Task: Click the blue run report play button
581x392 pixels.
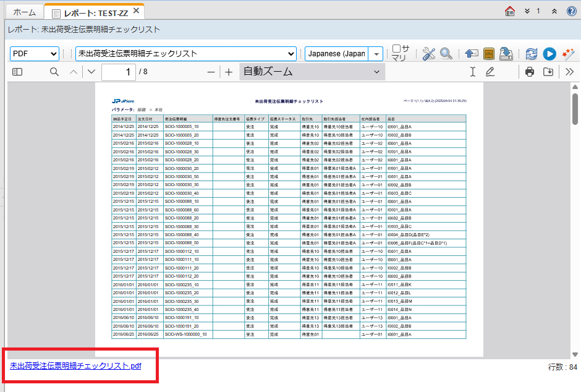Action: [x=549, y=54]
